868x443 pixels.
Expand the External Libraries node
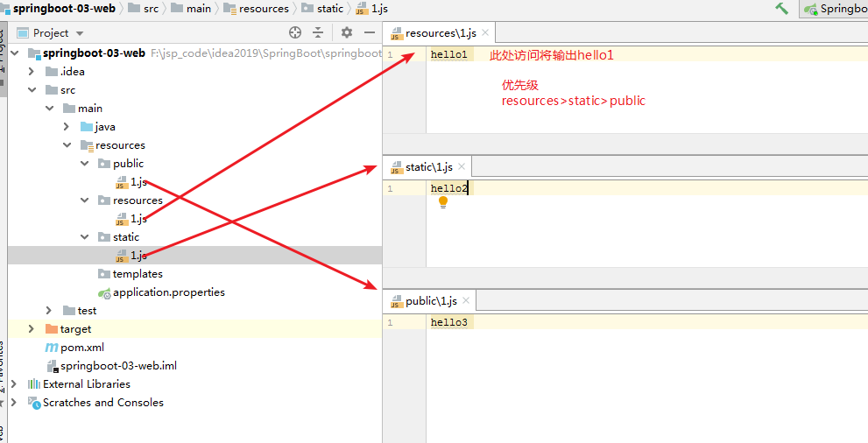(14, 383)
